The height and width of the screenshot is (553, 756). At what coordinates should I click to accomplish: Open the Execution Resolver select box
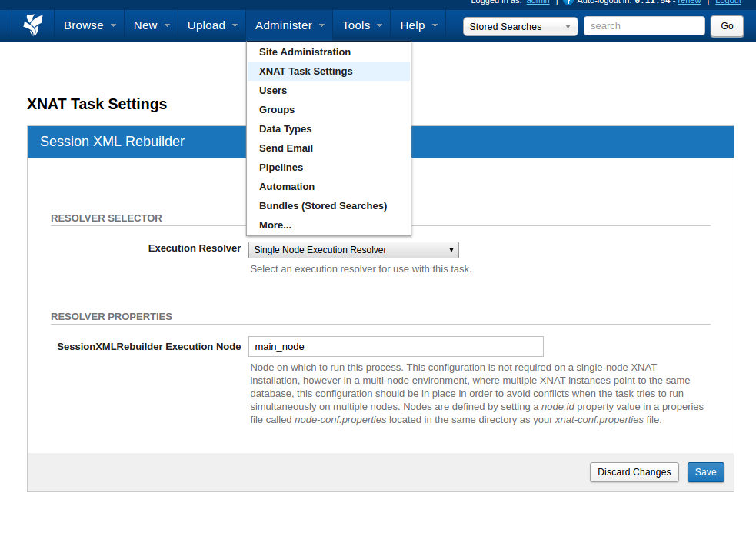tap(353, 250)
